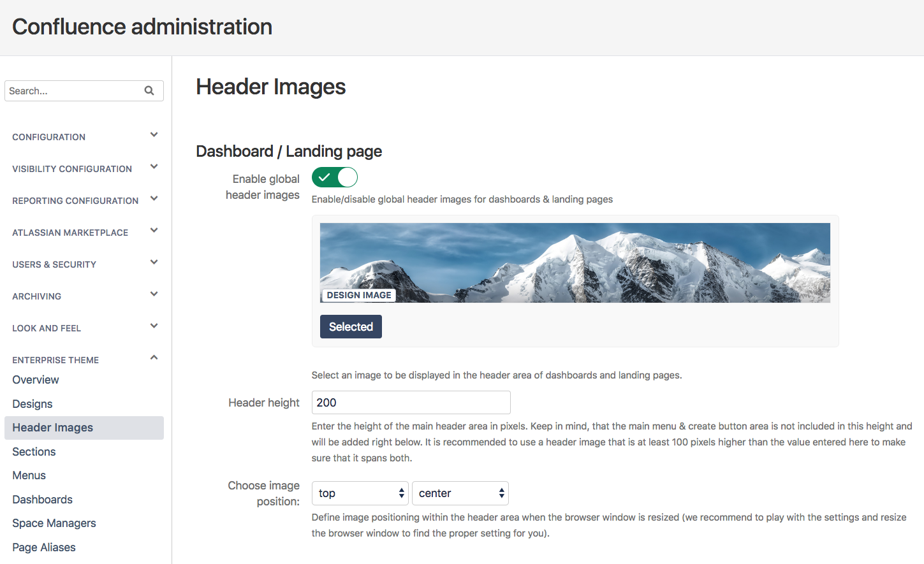Click the ARCHIVING heading
The image size is (924, 564).
pos(36,296)
